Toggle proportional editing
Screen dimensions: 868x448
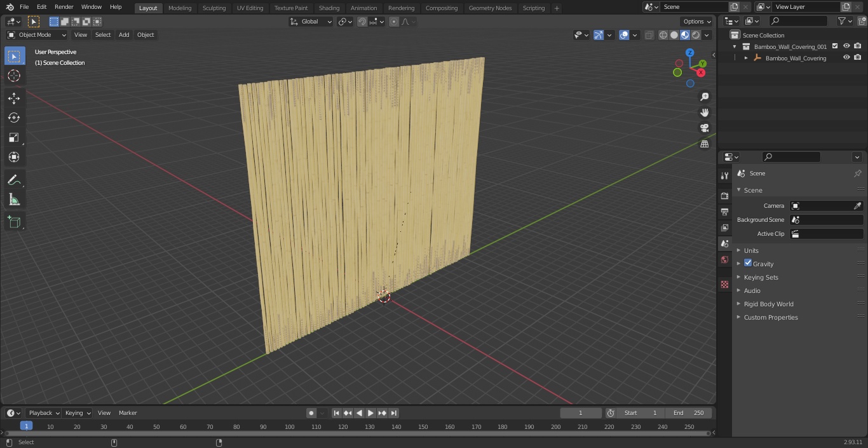click(x=394, y=22)
